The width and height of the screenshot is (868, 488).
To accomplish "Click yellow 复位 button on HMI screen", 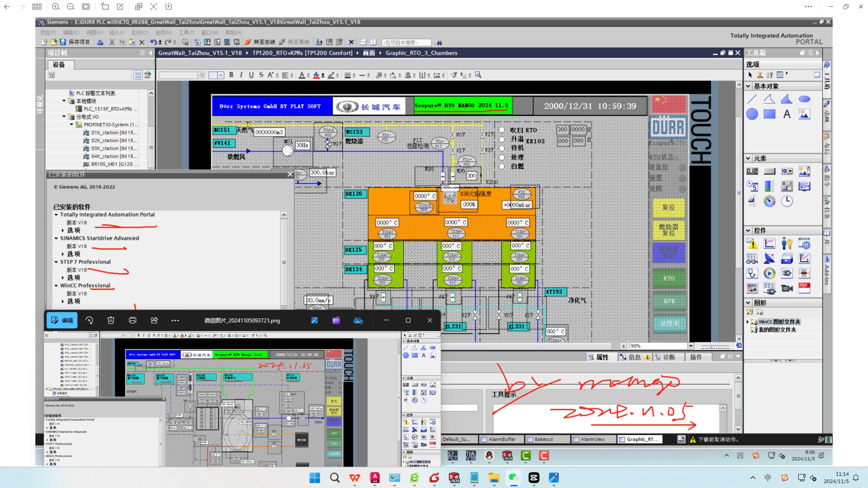I will [x=669, y=207].
